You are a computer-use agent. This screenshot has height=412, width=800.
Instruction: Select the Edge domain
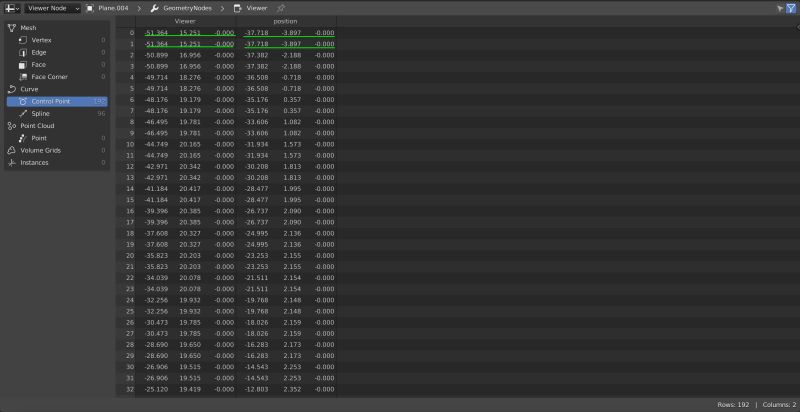click(57, 53)
